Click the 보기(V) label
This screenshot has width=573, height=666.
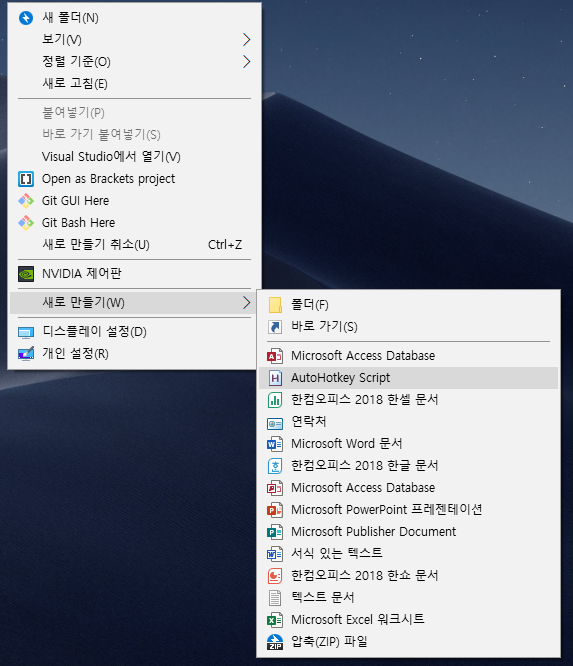[62, 40]
